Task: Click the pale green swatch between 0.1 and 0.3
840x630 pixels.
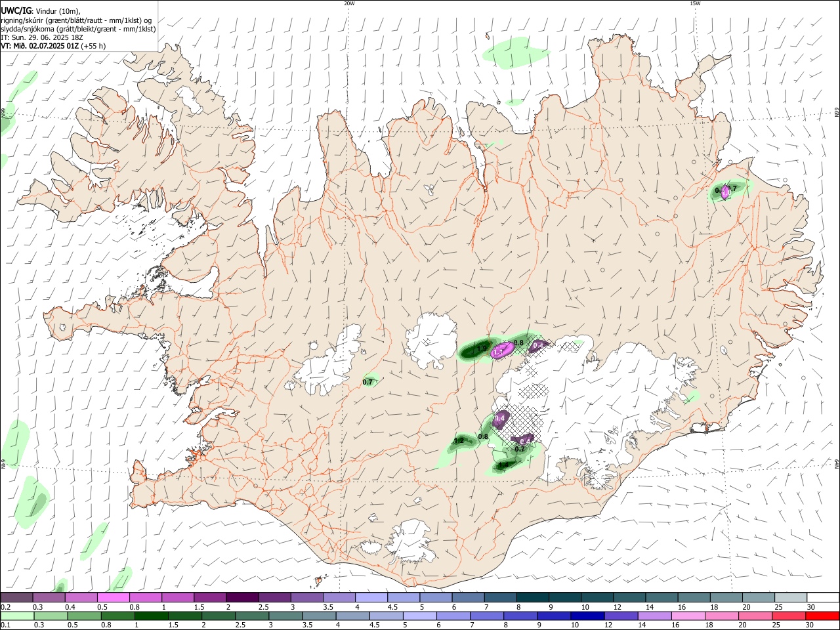Action: (16, 616)
